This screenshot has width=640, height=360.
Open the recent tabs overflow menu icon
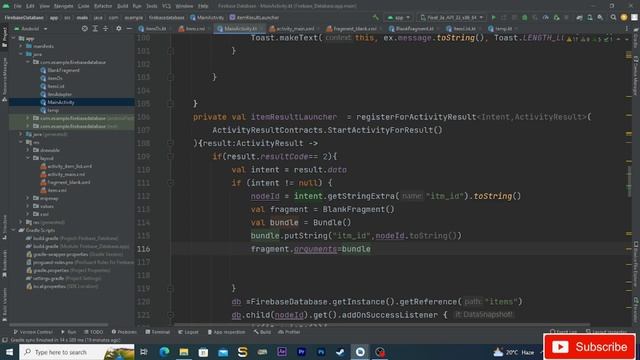tap(627, 29)
